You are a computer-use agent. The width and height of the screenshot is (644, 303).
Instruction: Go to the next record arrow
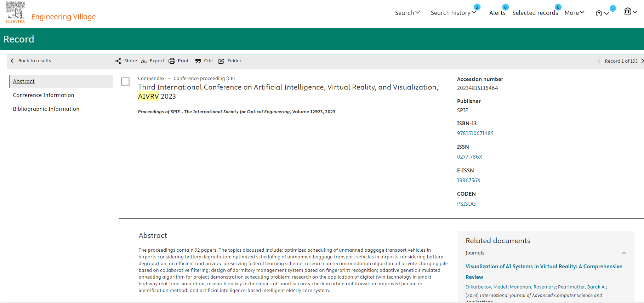click(x=642, y=61)
